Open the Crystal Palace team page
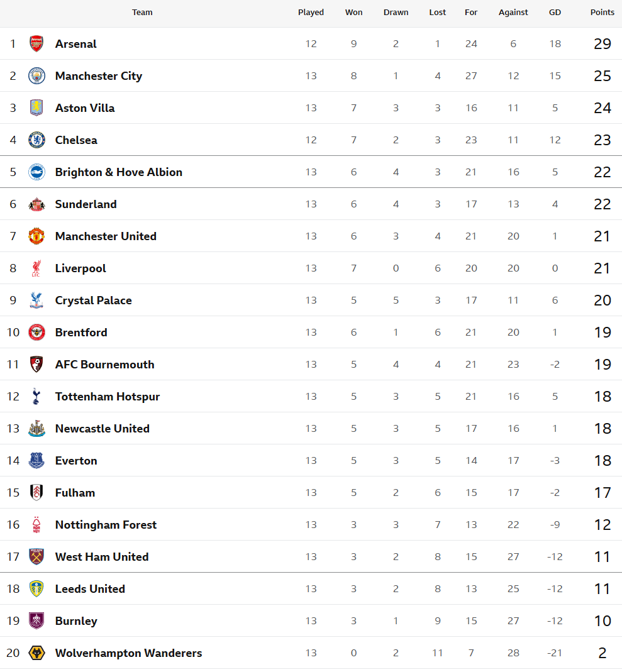This screenshot has height=672, width=622. (93, 300)
